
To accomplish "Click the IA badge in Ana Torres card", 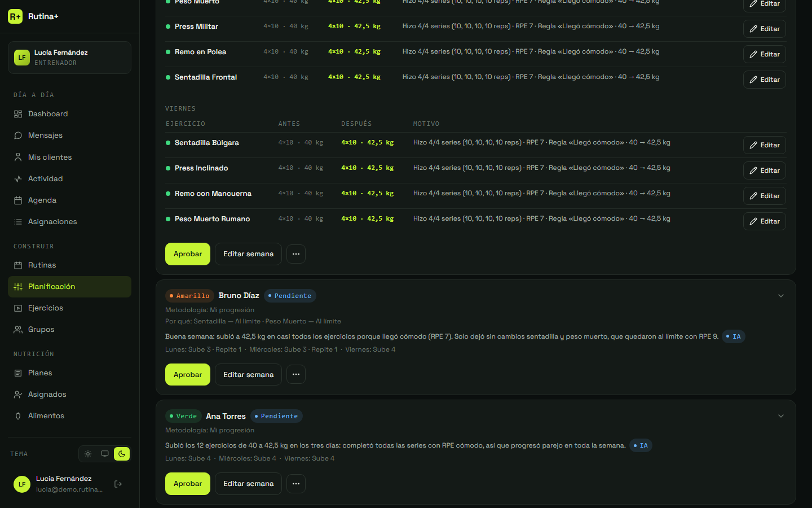I will click(x=641, y=446).
